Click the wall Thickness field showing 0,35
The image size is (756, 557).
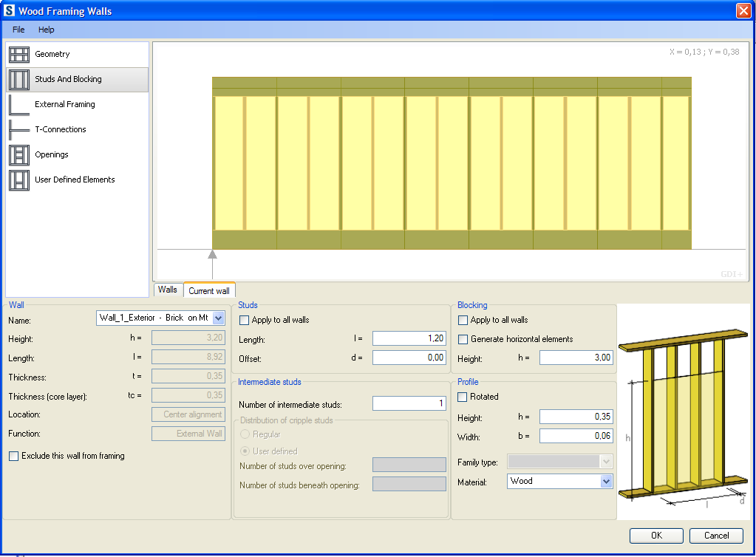(188, 376)
